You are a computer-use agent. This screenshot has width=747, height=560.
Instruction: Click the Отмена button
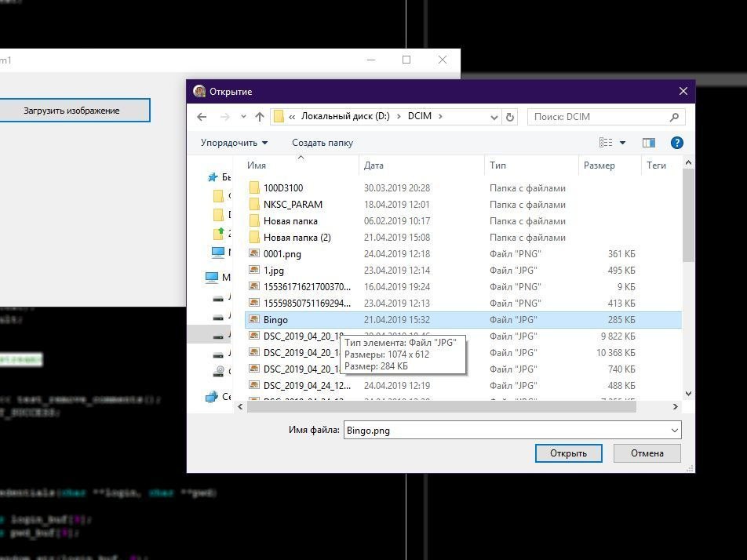(x=647, y=453)
